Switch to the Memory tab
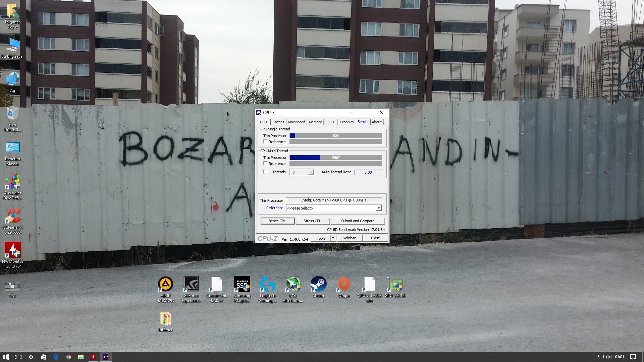This screenshot has width=644, height=362. pyautogui.click(x=315, y=122)
